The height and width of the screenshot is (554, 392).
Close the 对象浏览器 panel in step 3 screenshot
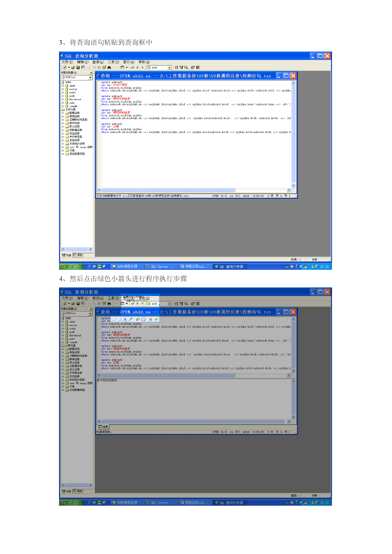[91, 73]
